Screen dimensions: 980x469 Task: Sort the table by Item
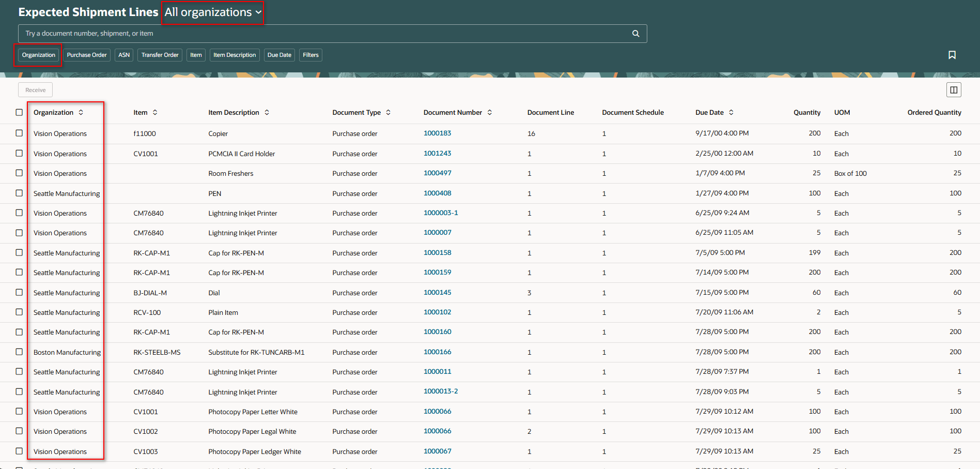(x=155, y=112)
